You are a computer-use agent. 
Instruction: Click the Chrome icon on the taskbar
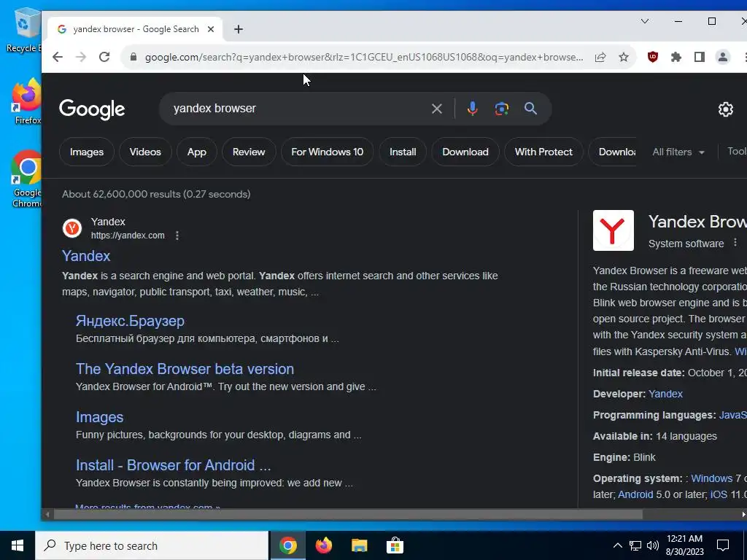click(287, 545)
